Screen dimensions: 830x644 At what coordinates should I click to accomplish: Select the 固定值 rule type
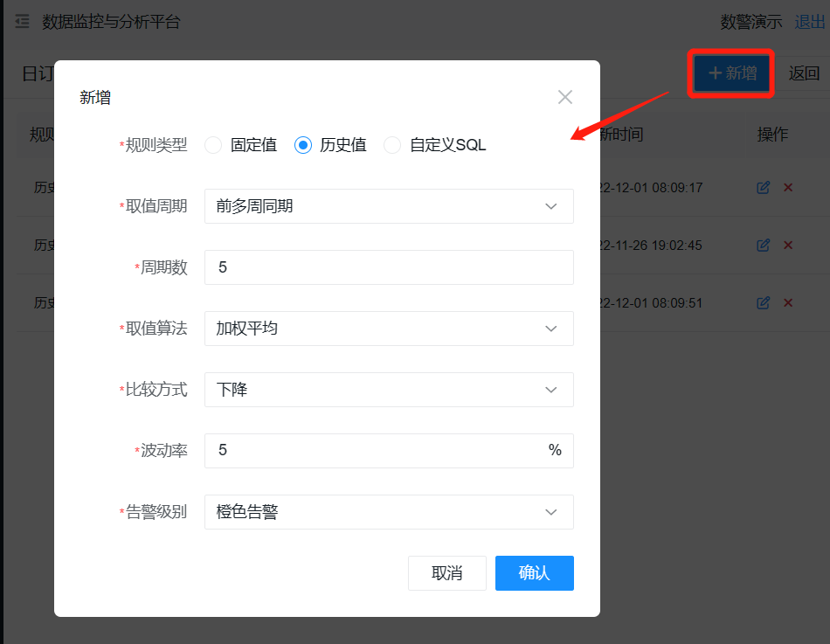(x=214, y=145)
